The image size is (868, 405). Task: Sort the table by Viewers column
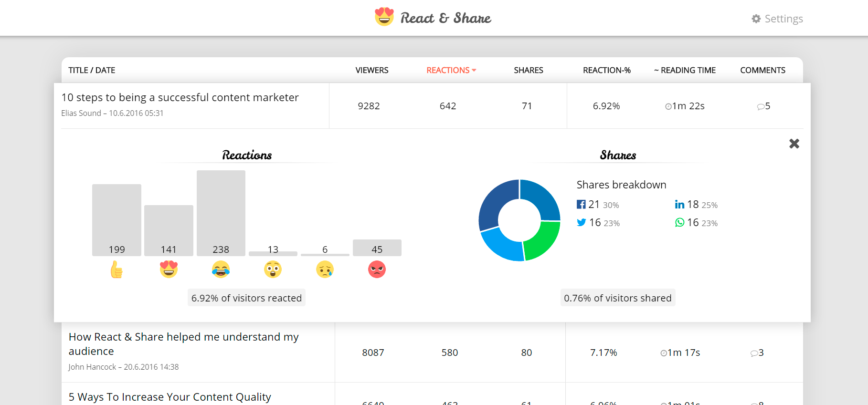(x=372, y=70)
